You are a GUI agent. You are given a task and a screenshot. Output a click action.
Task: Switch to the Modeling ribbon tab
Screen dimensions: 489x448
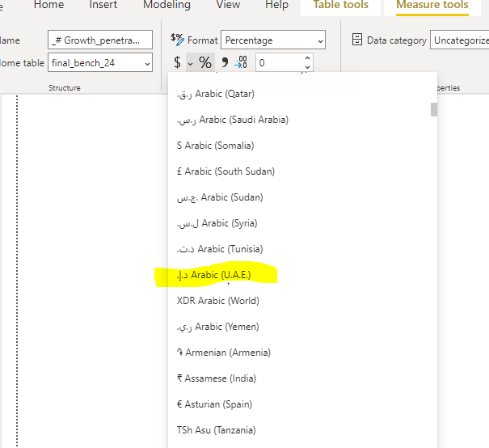click(x=167, y=5)
